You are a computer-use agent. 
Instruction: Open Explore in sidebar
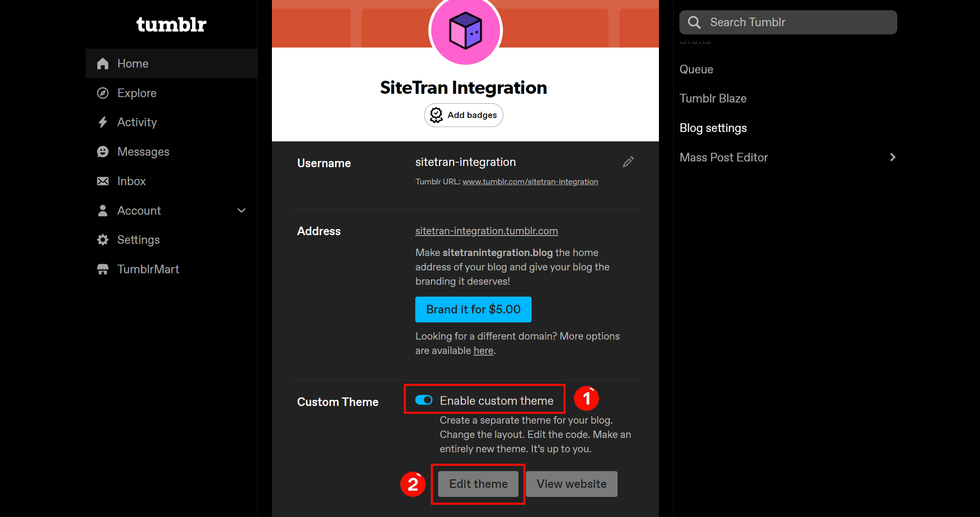172,93
